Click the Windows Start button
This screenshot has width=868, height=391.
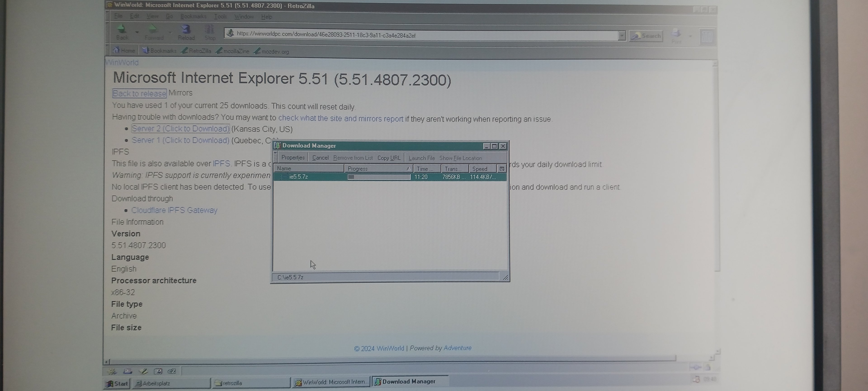coord(117,383)
